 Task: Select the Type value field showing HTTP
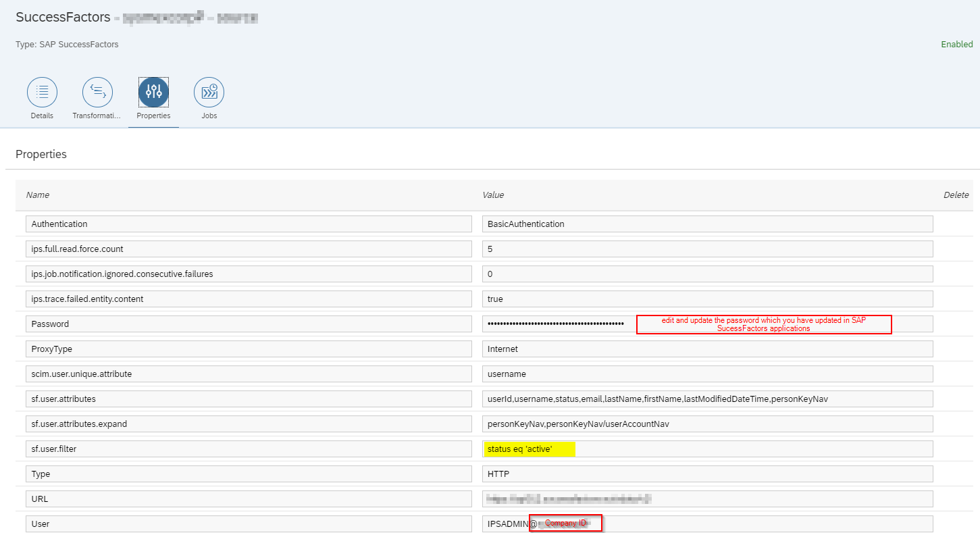707,474
